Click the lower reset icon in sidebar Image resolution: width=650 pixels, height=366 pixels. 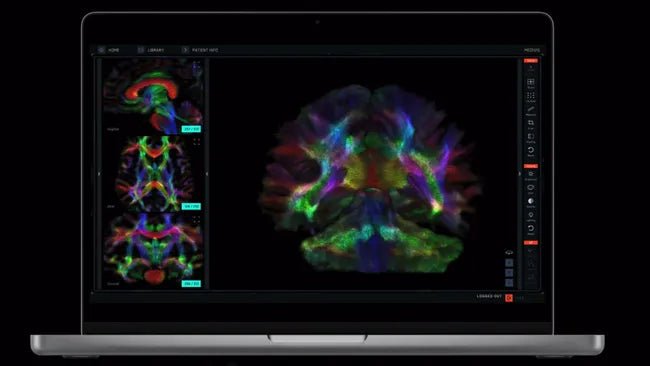[x=531, y=228]
